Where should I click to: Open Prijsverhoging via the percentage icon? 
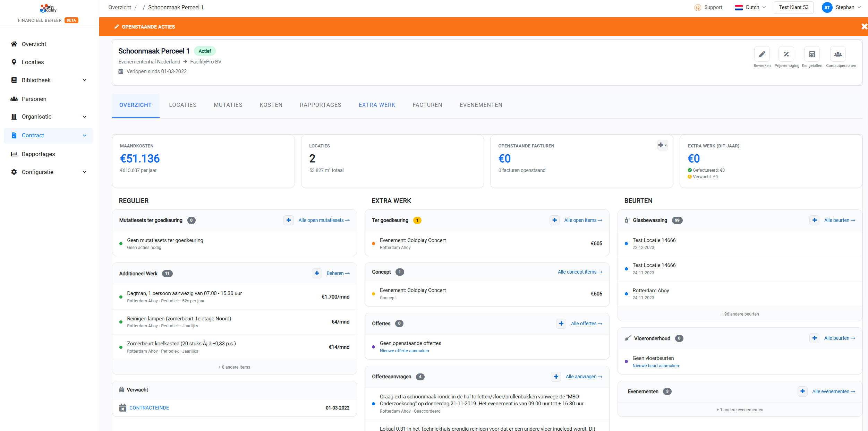[x=786, y=54]
